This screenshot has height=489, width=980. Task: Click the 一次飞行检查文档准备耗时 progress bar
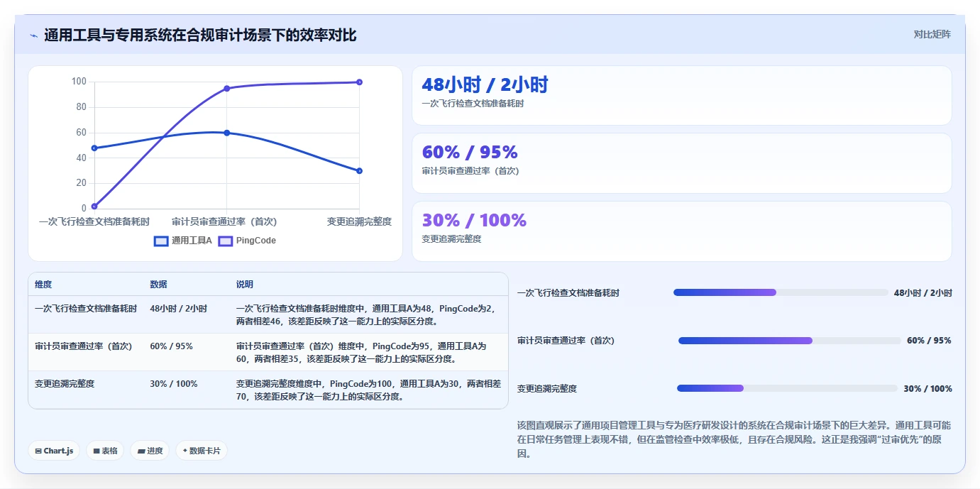[x=781, y=292]
